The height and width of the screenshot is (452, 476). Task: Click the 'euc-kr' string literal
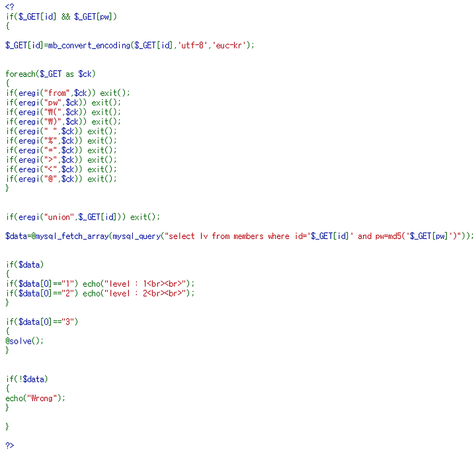(x=231, y=45)
